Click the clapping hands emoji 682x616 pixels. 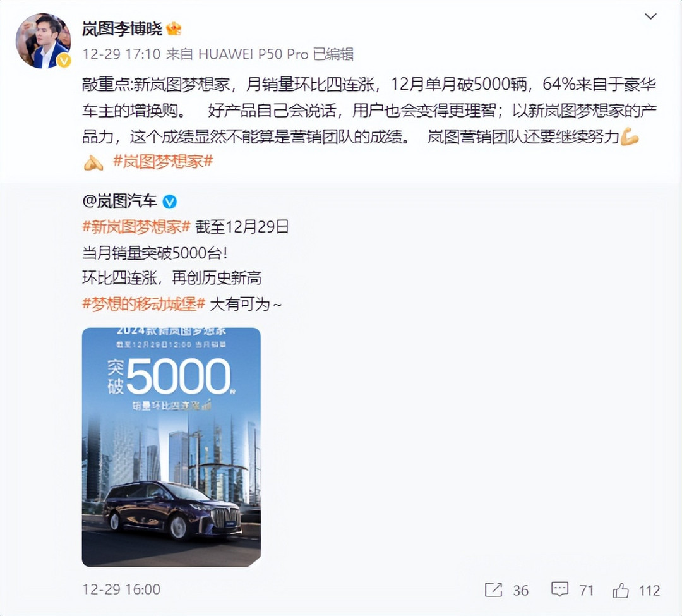[93, 163]
